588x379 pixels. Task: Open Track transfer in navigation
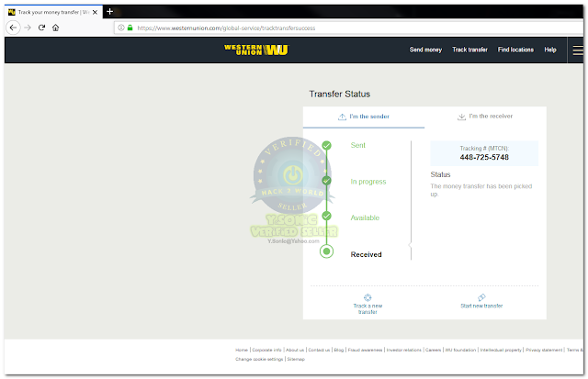[x=469, y=50]
